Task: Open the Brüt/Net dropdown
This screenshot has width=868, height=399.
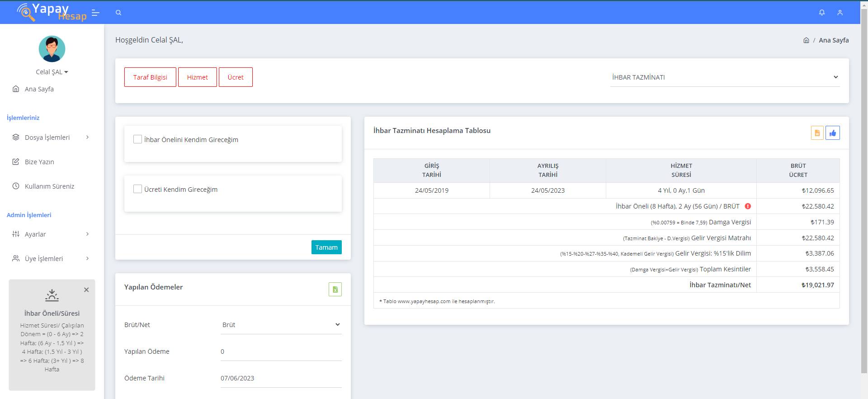Action: [281, 325]
